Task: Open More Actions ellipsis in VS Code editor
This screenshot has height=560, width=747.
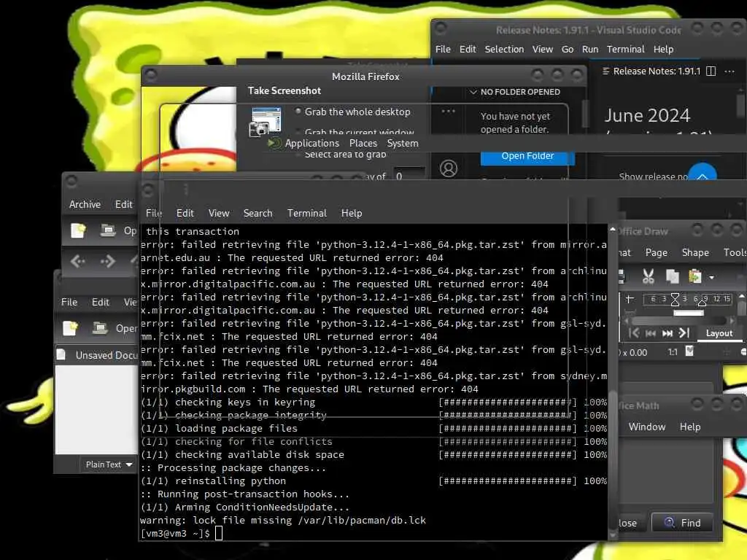Action: [729, 71]
